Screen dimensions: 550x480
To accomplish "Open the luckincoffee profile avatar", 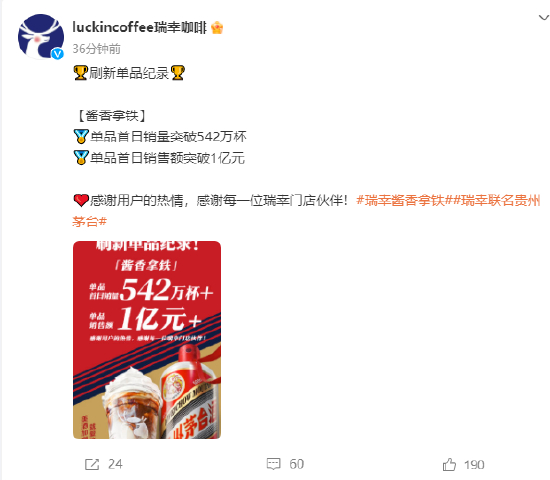I will (x=41, y=36).
